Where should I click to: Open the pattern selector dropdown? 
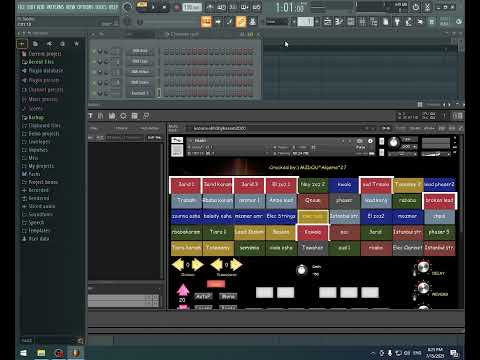click(306, 22)
